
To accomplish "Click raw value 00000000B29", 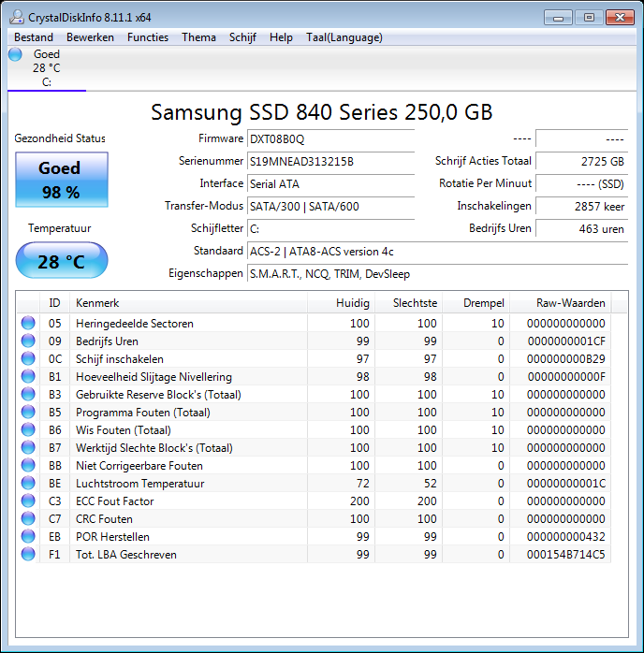I will click(x=566, y=359).
